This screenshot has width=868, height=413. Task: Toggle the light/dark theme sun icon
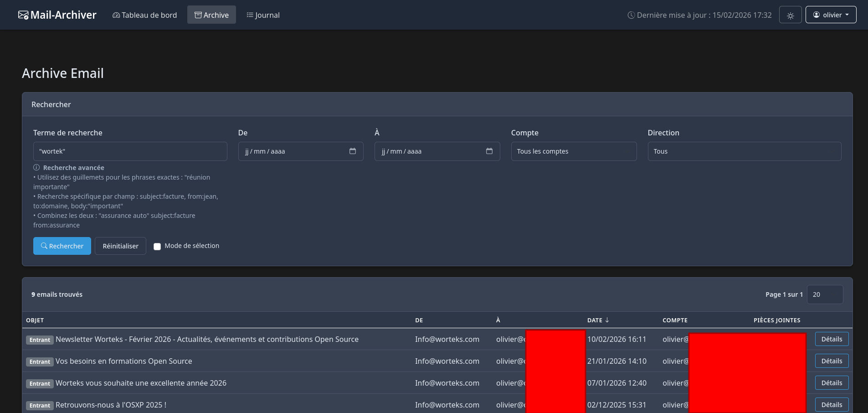tap(790, 15)
